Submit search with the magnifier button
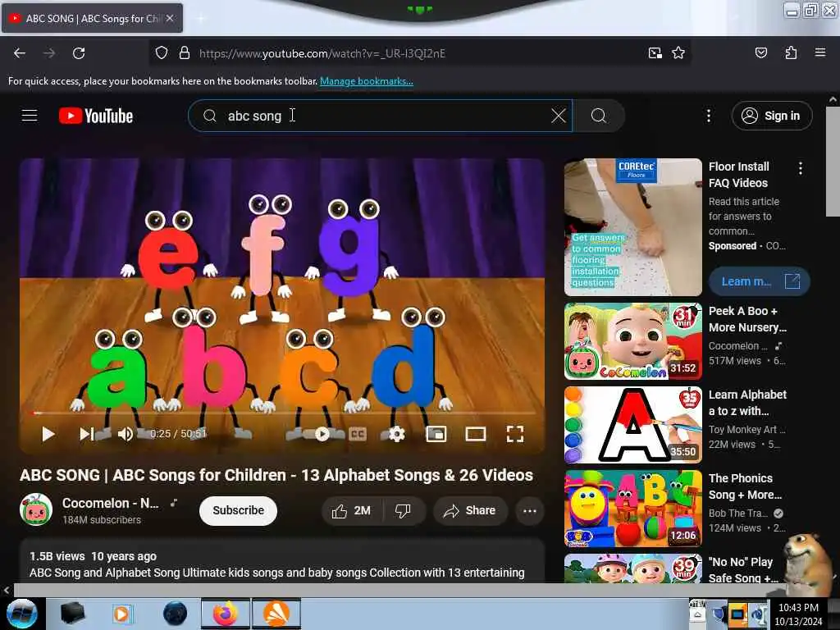 (598, 116)
